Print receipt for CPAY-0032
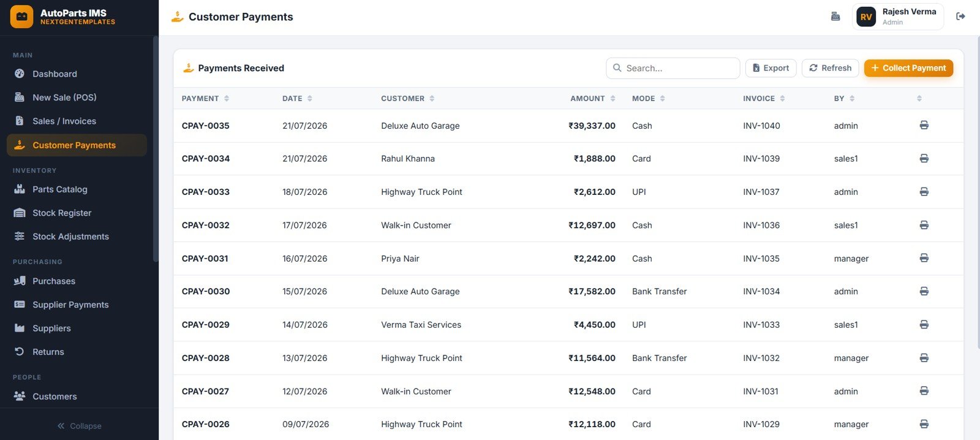980x440 pixels. click(x=924, y=225)
